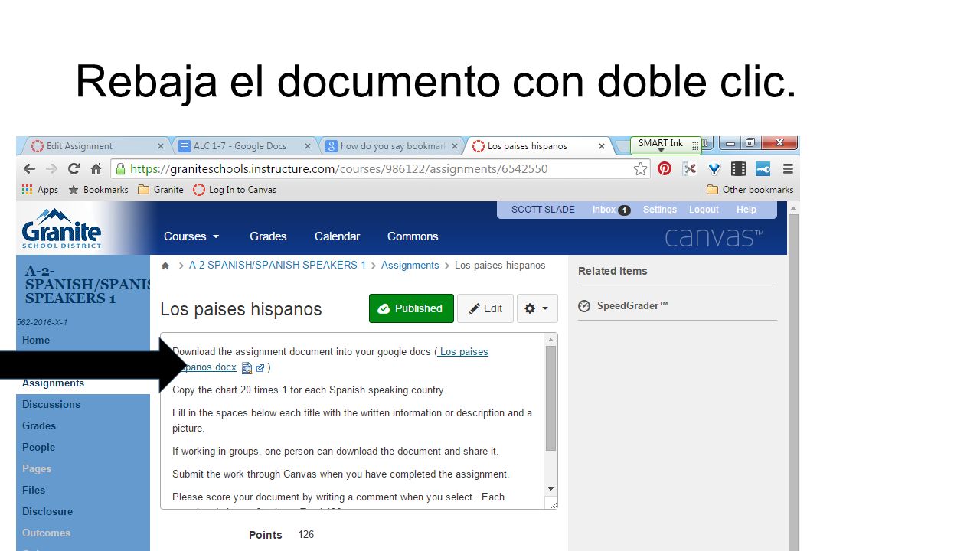The height and width of the screenshot is (551, 980).
Task: Open Commons in top navigation
Action: point(413,236)
